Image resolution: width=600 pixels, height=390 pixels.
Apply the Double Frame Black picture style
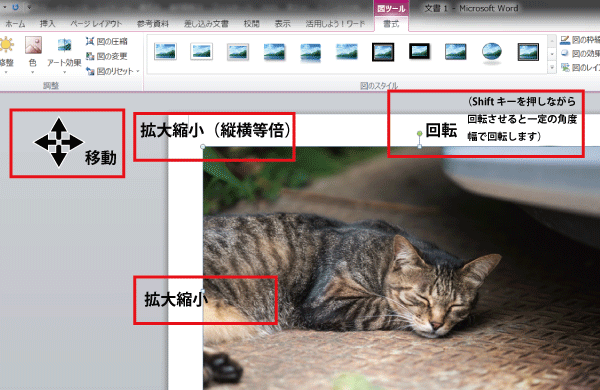tap(383, 52)
